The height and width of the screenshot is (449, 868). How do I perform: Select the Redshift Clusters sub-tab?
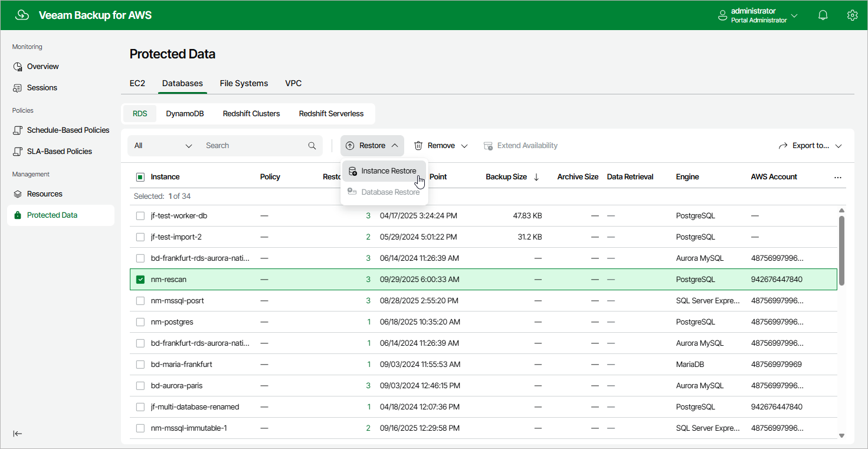coord(251,114)
